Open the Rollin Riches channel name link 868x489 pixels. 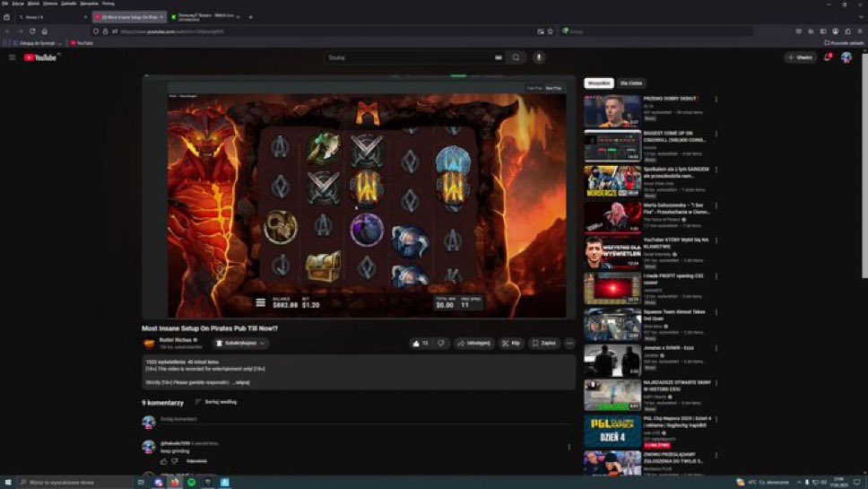coord(176,340)
